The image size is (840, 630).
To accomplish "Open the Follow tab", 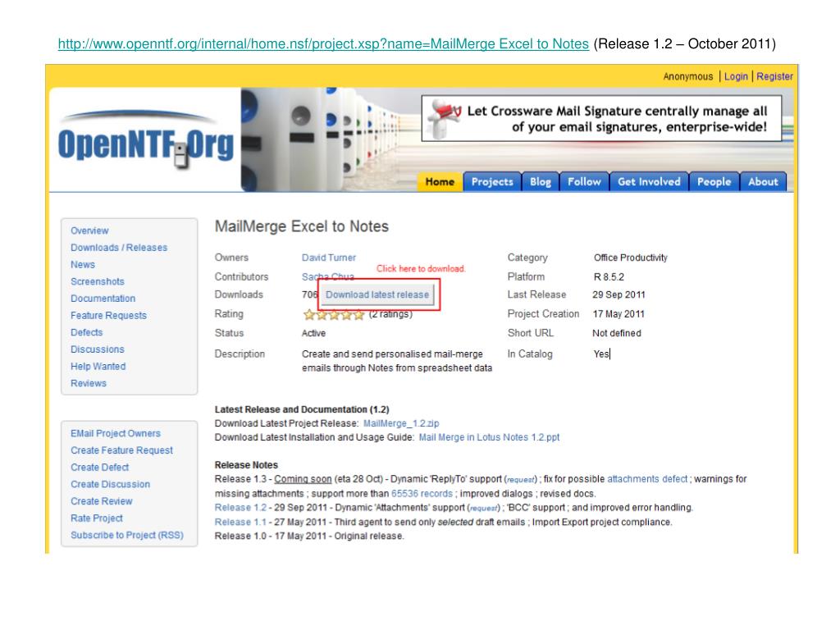I will coord(584,181).
